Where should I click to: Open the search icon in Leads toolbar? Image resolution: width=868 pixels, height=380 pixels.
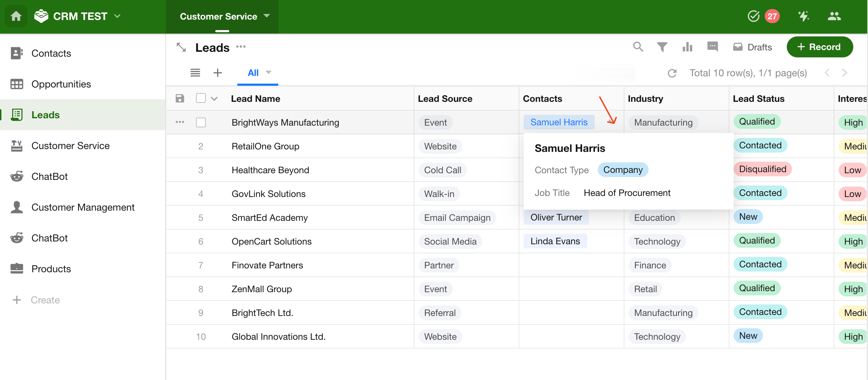coord(638,47)
